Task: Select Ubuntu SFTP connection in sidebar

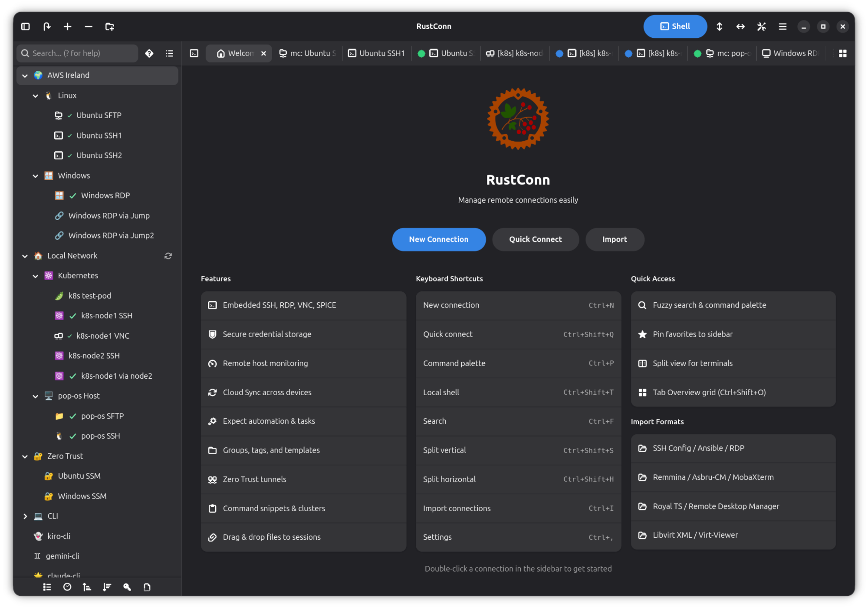Action: (x=97, y=115)
